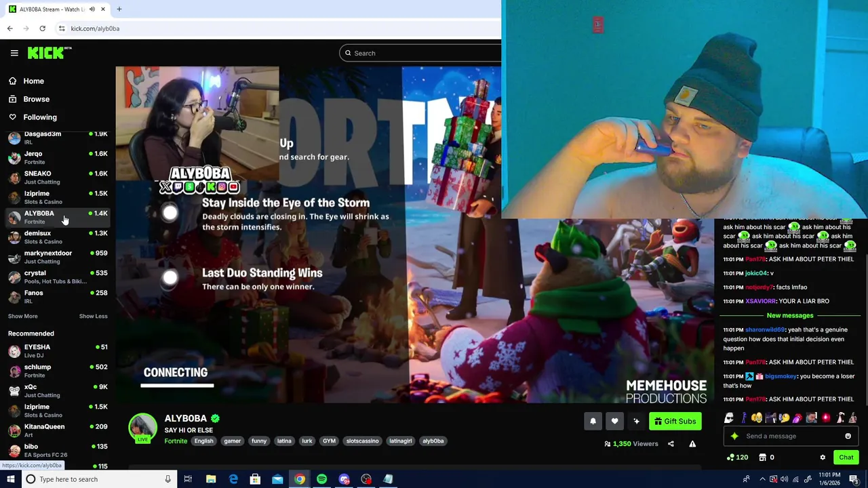The image size is (868, 488).
Task: Click the 120 channel points icon
Action: tap(730, 457)
